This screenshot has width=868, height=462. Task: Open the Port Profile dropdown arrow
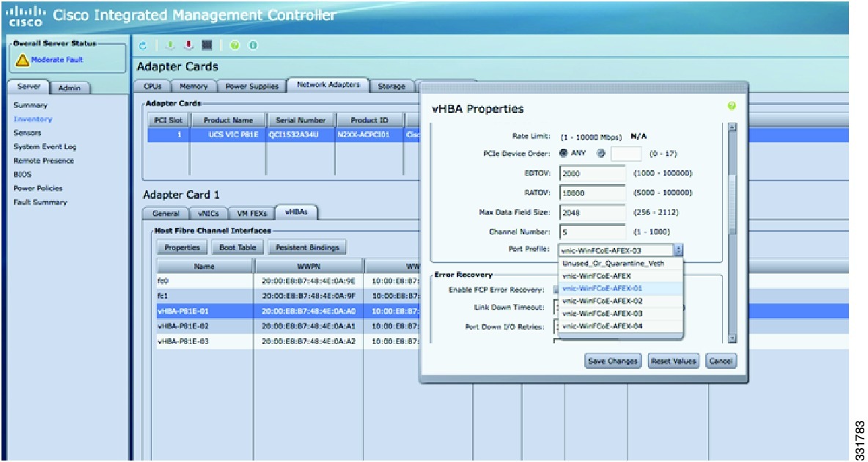click(679, 250)
